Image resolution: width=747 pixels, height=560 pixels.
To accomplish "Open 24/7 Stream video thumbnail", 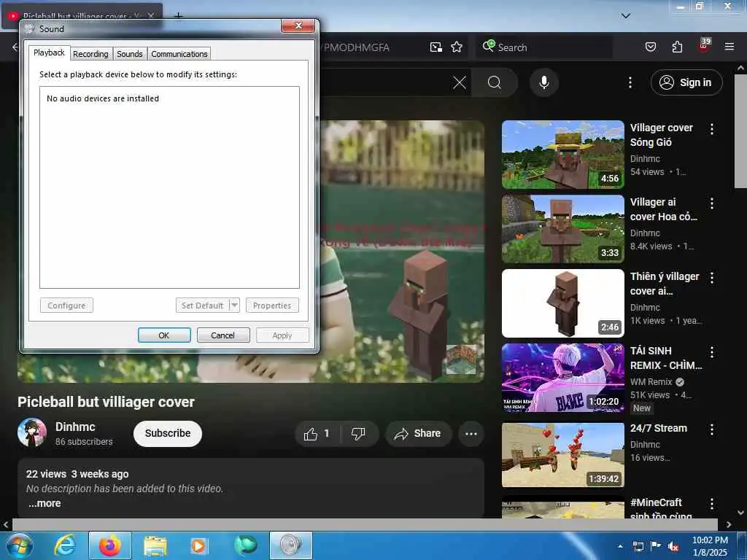I will click(x=562, y=455).
